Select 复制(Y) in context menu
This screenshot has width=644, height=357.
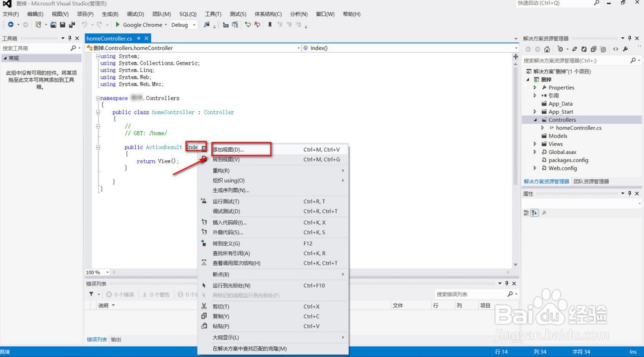click(273, 316)
